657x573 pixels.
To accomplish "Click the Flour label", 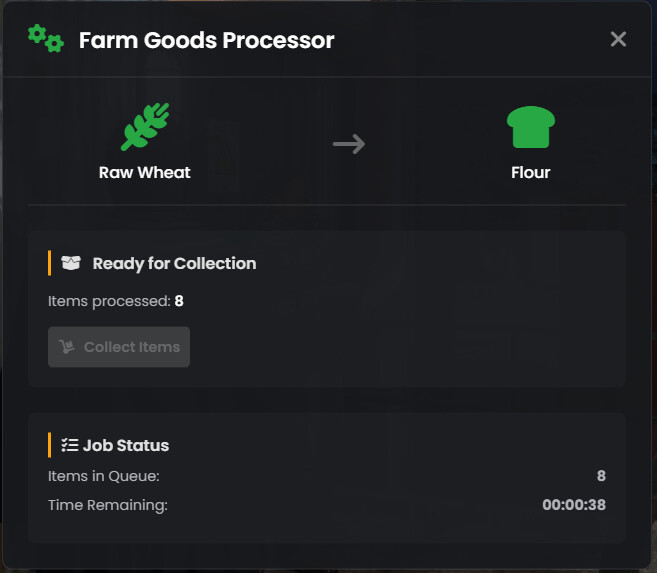I will [530, 172].
